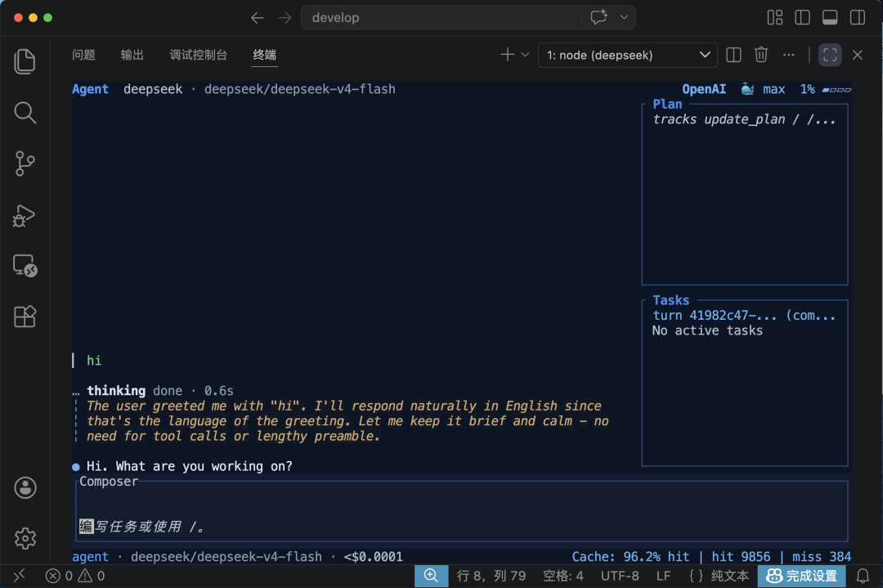This screenshot has width=883, height=588.
Task: Toggle the secondary side bar
Action: pos(858,17)
